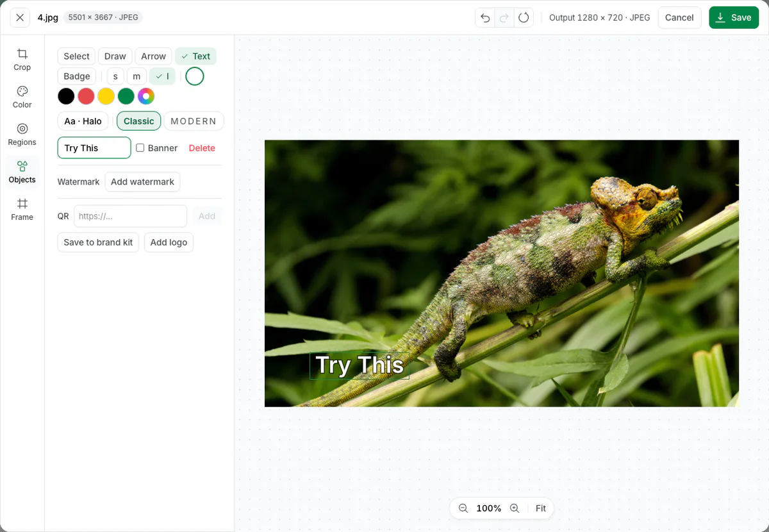Image resolution: width=769 pixels, height=532 pixels.
Task: Click Add watermark button
Action: pyautogui.click(x=142, y=182)
